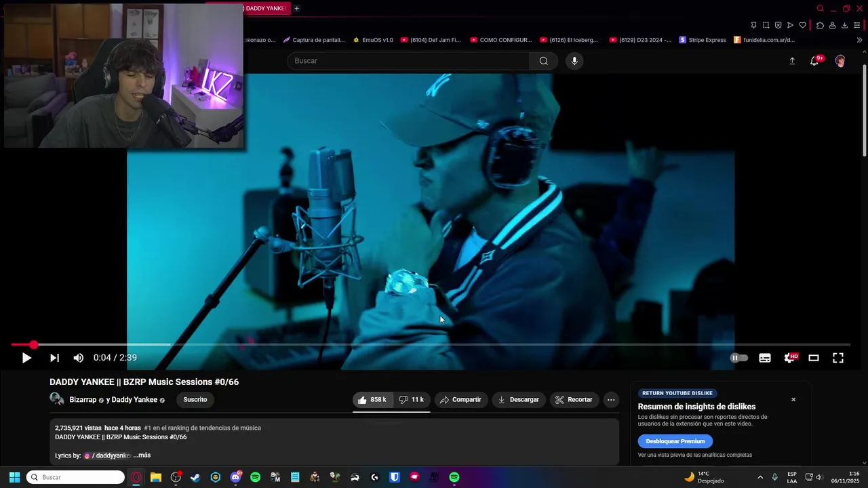Open the Bizarrap channel link
Viewport: 868px width, 488px height.
click(x=83, y=400)
